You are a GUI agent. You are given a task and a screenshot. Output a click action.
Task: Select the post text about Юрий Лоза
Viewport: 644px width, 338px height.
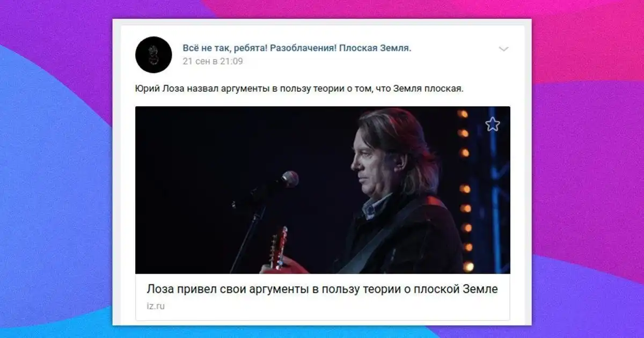(299, 89)
